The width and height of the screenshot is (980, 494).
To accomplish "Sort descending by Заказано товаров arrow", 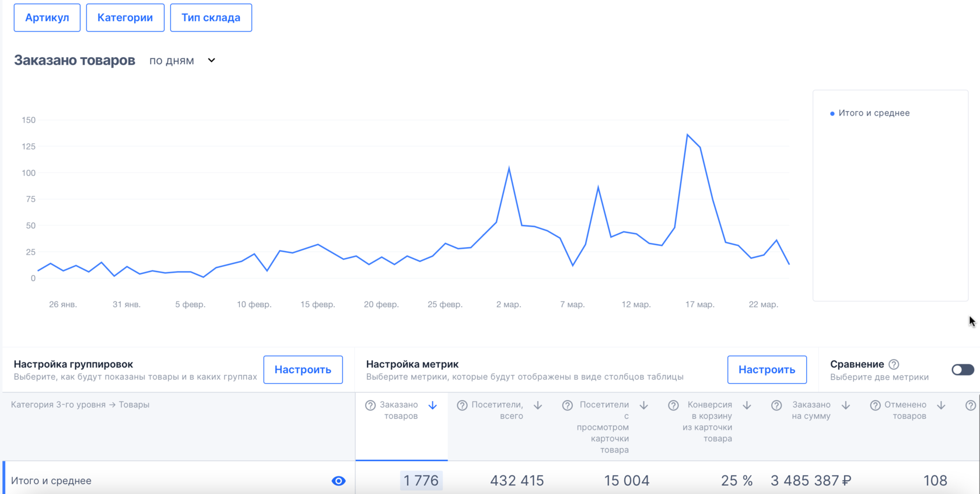I will pyautogui.click(x=433, y=405).
